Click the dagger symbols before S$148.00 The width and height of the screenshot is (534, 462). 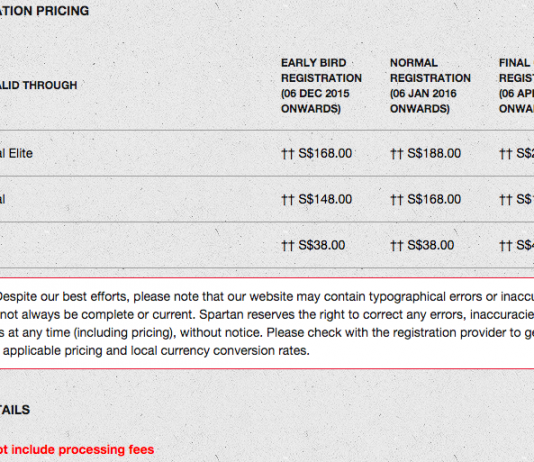click(x=287, y=200)
